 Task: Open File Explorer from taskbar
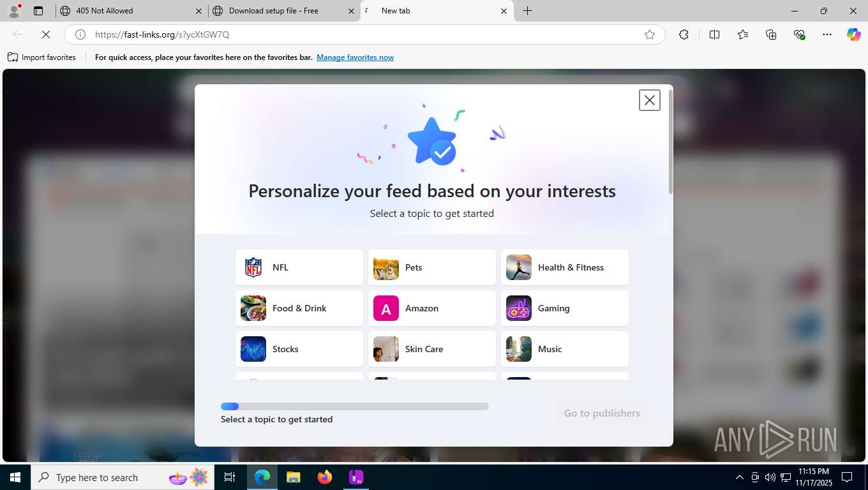293,477
